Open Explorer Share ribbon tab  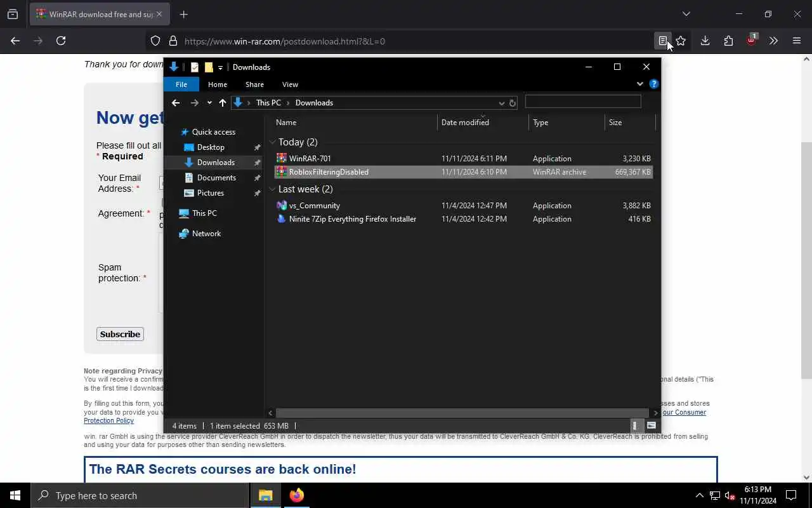pyautogui.click(x=254, y=84)
